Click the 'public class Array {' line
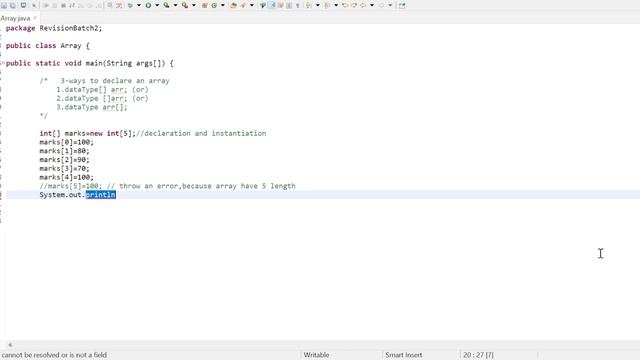 [47, 46]
